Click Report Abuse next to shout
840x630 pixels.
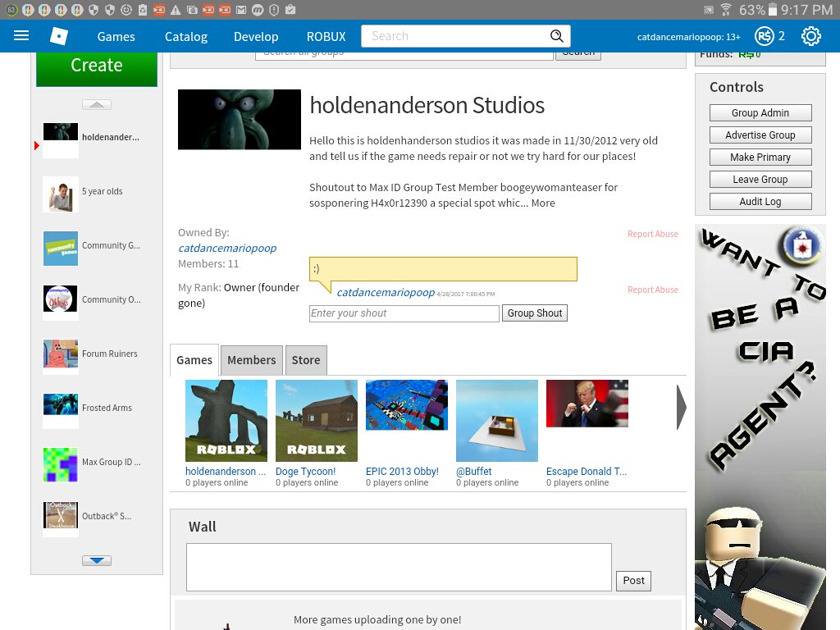(x=652, y=290)
